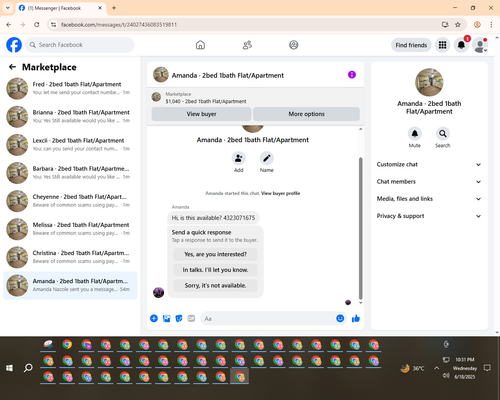Screen dimensions: 500x400
Task: Send 'In talks. I'll let you know.' response
Action: click(x=215, y=270)
